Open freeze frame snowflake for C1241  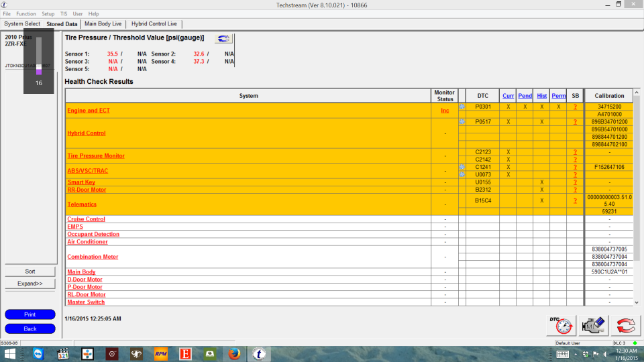pos(462,167)
